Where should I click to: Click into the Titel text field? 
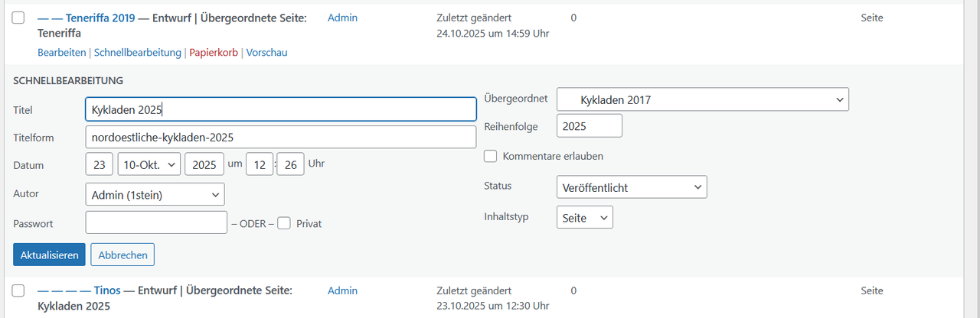click(280, 109)
